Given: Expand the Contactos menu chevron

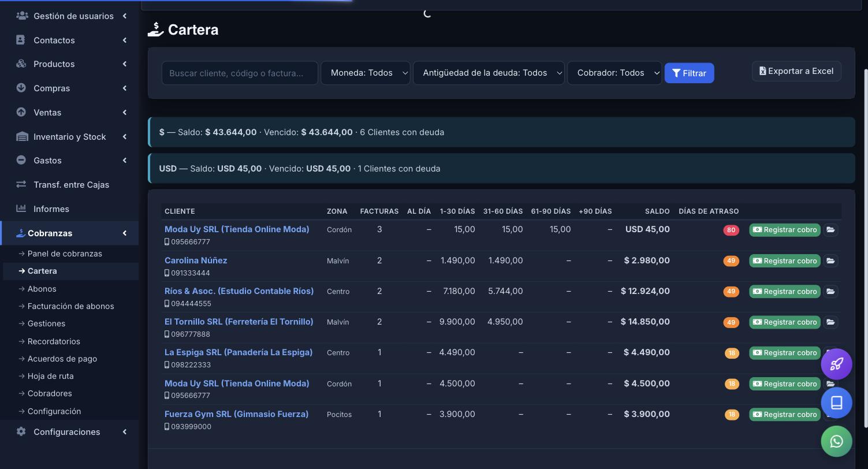Looking at the screenshot, I should 124,40.
